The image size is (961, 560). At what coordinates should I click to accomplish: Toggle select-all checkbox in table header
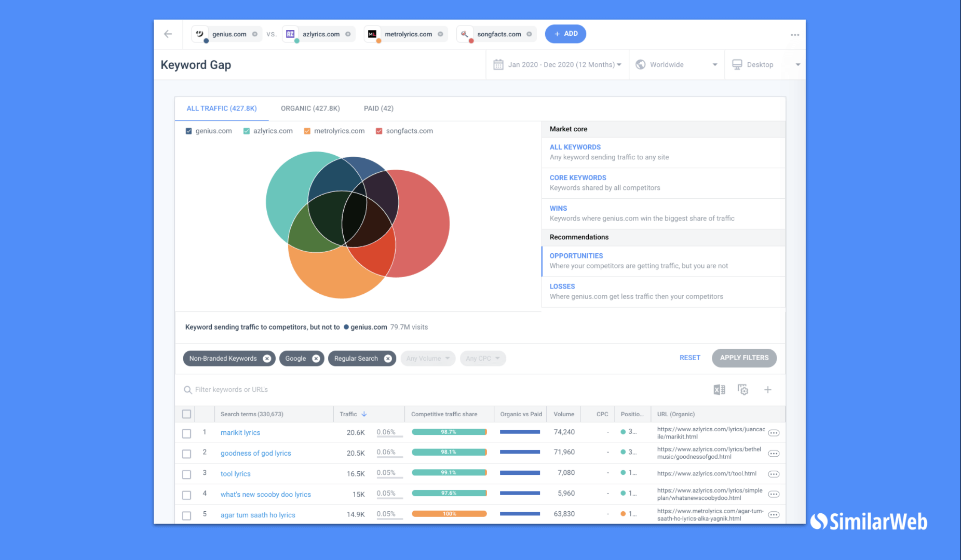pyautogui.click(x=187, y=414)
